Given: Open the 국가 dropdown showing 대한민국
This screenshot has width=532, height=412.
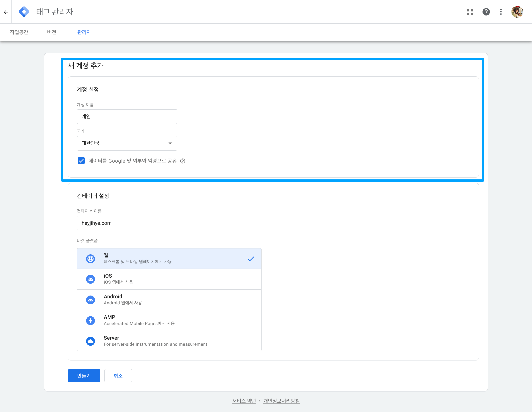Looking at the screenshot, I should point(127,143).
